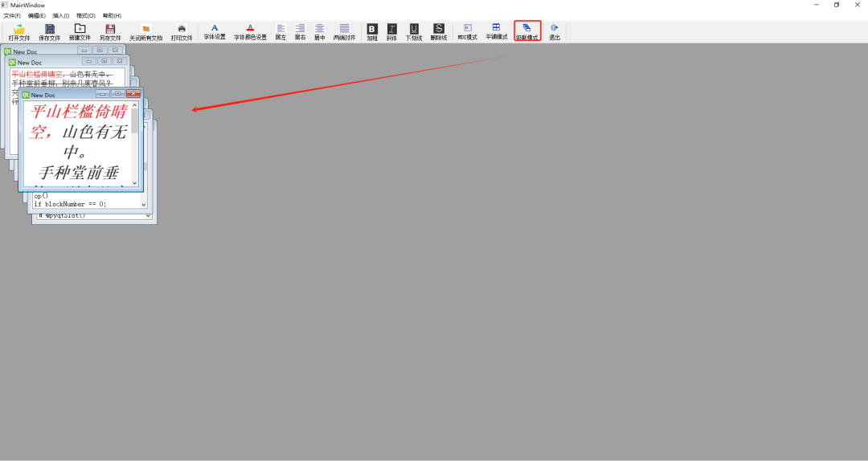
Task: Click the 退出 (exit) toolbar icon
Action: click(x=554, y=27)
